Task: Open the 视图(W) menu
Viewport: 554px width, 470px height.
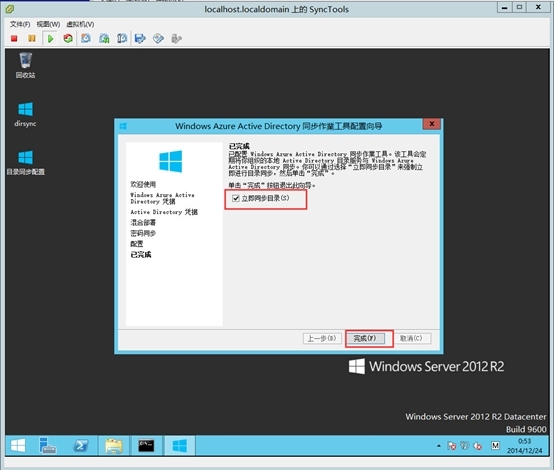Action: coord(48,24)
